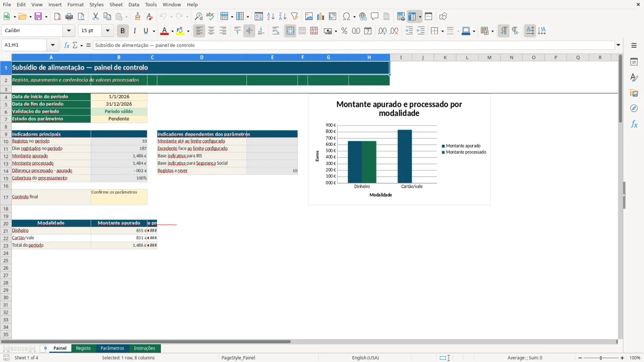
Task: Open the File menu
Action: tap(7, 4)
